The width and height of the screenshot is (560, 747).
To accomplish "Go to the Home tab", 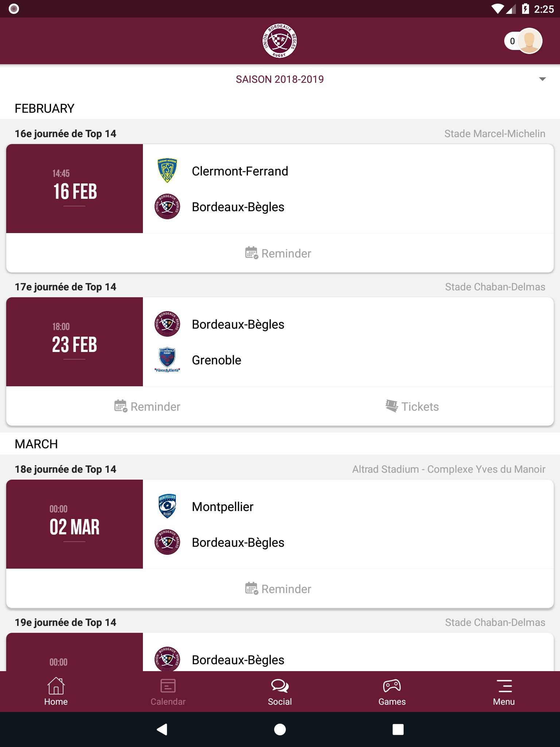I will click(56, 692).
